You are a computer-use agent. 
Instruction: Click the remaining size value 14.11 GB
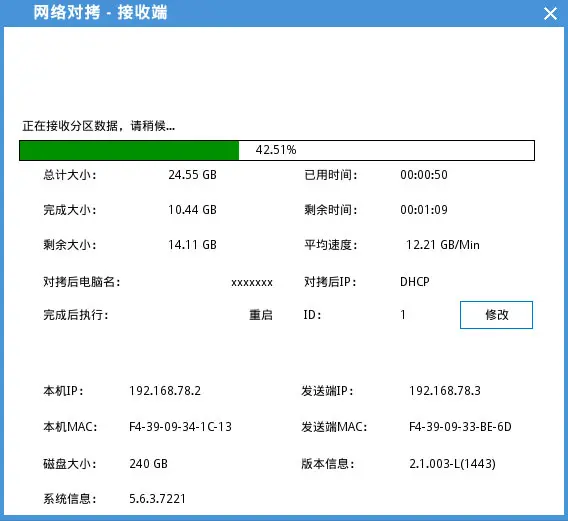click(192, 245)
